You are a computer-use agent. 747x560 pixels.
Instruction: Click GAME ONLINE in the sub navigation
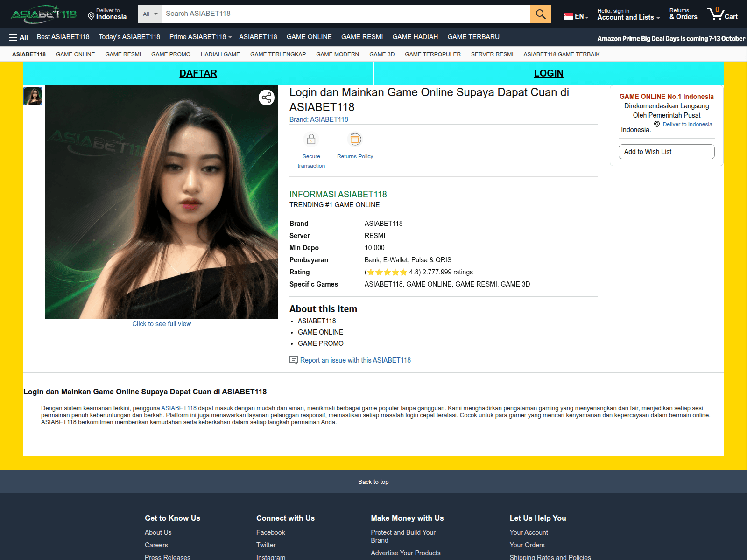click(76, 54)
